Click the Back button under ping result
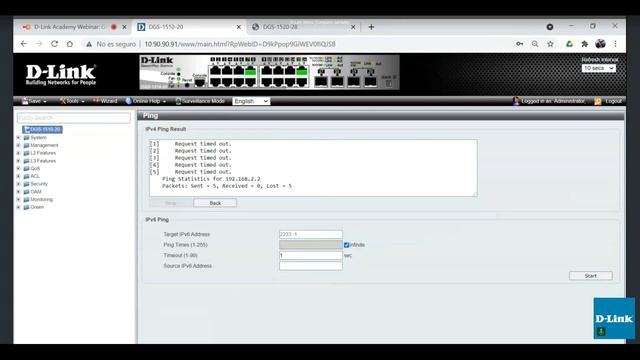This screenshot has height=360, width=640. [215, 203]
